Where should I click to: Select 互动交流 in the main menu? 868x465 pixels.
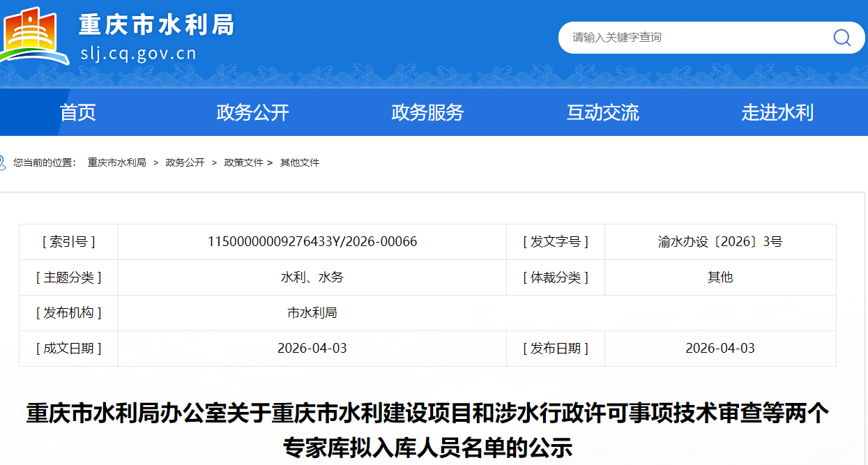[x=602, y=112]
